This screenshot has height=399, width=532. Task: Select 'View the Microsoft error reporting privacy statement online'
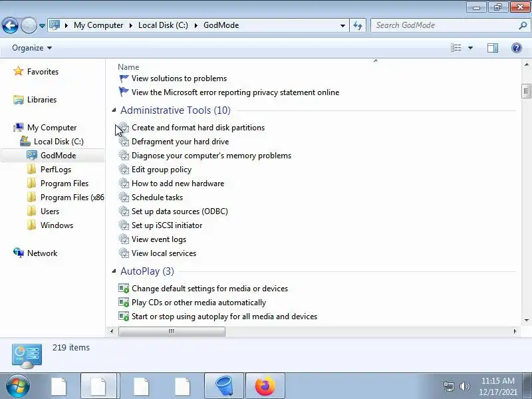point(235,92)
